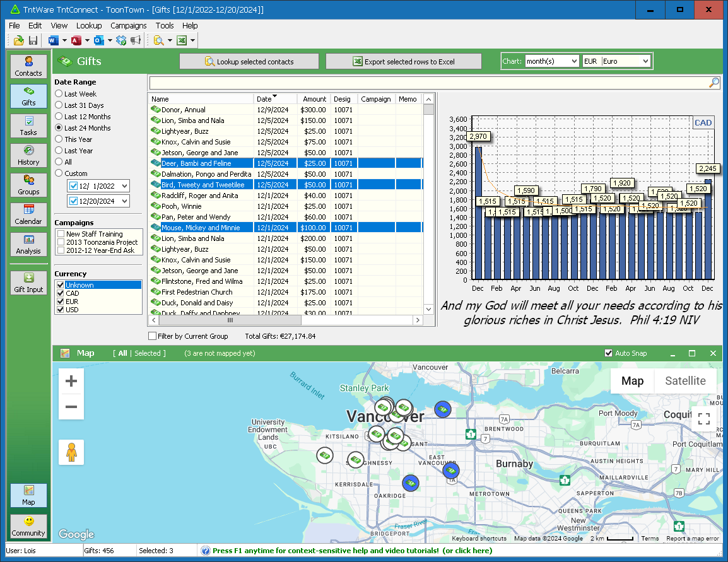Viewport: 728px width, 562px height.
Task: Expand the Access toolbar dropdown arrow
Action: (87, 40)
